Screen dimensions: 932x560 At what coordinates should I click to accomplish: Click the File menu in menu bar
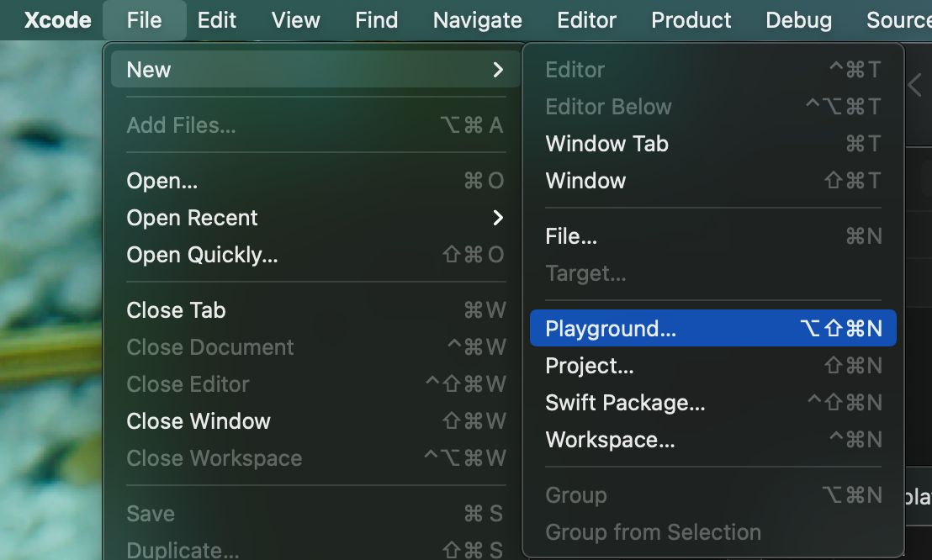click(145, 20)
